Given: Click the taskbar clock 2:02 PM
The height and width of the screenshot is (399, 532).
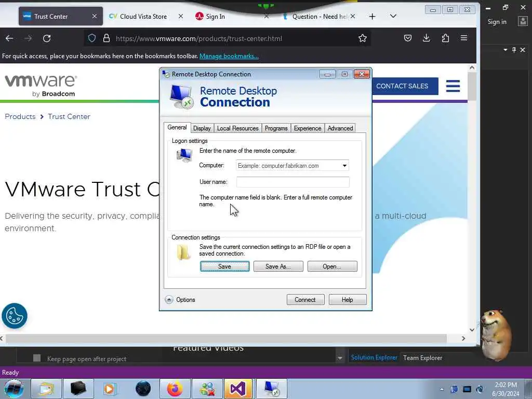Looking at the screenshot, I should pos(506,389).
